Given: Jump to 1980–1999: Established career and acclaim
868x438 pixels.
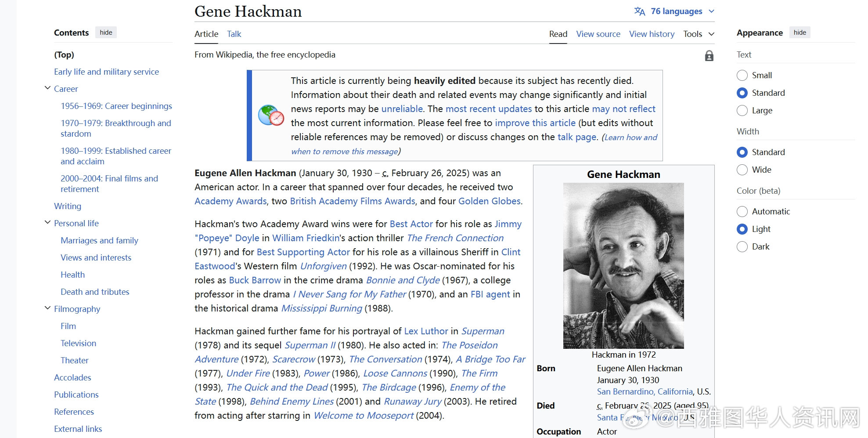Looking at the screenshot, I should tap(116, 156).
